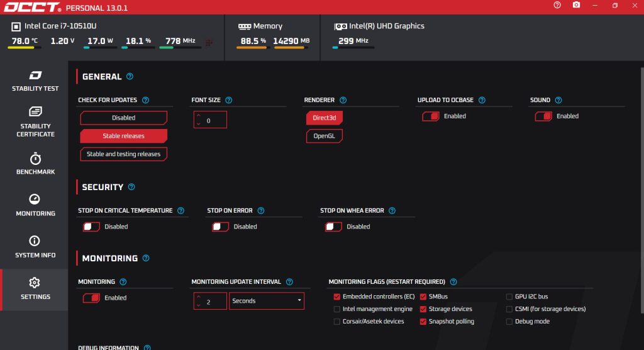Open the help icon in title bar

point(557,5)
